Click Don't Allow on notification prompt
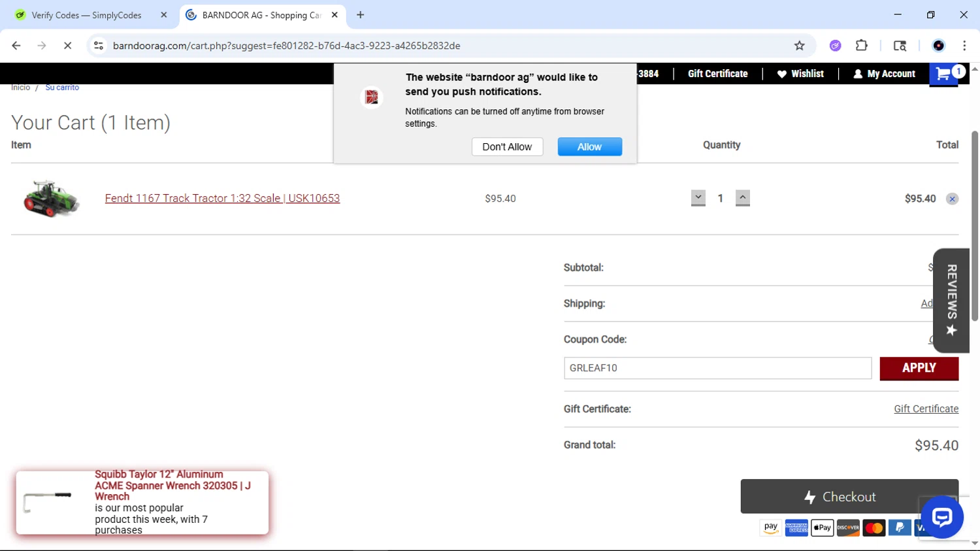Viewport: 980px width, 551px height. tap(507, 147)
